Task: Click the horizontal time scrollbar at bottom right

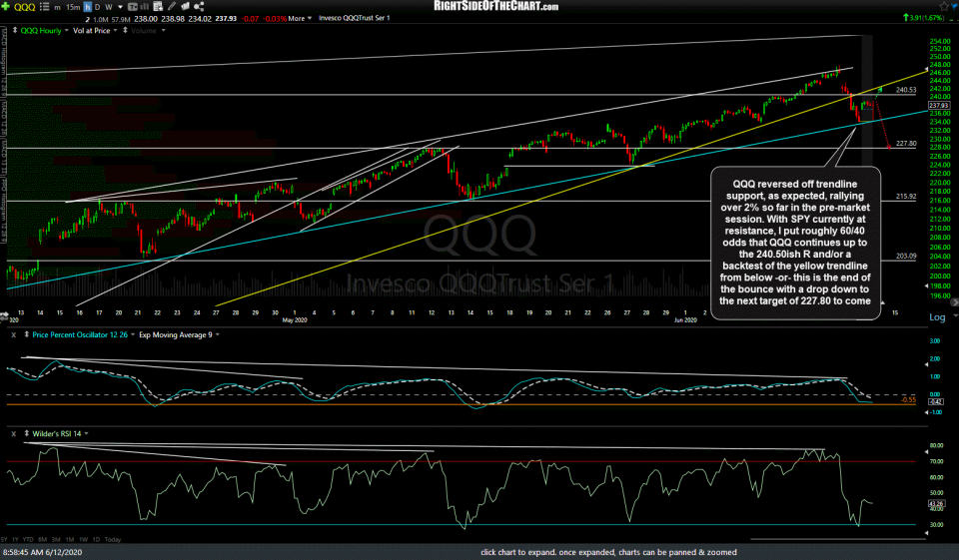Action: [838, 539]
